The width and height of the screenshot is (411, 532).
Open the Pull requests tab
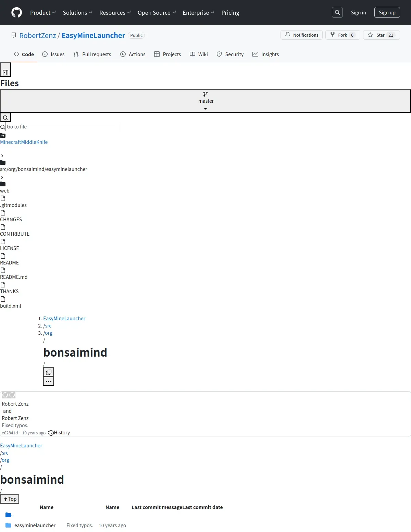(x=92, y=54)
